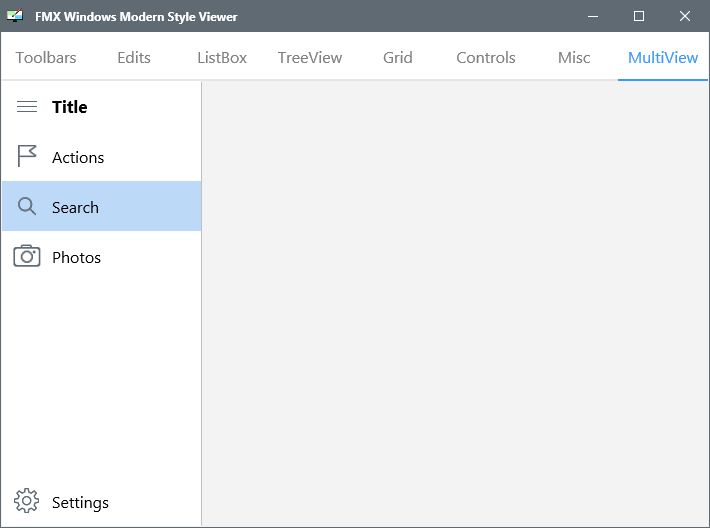710x528 pixels.
Task: Click the flag icon for Actions
Action: tap(27, 156)
